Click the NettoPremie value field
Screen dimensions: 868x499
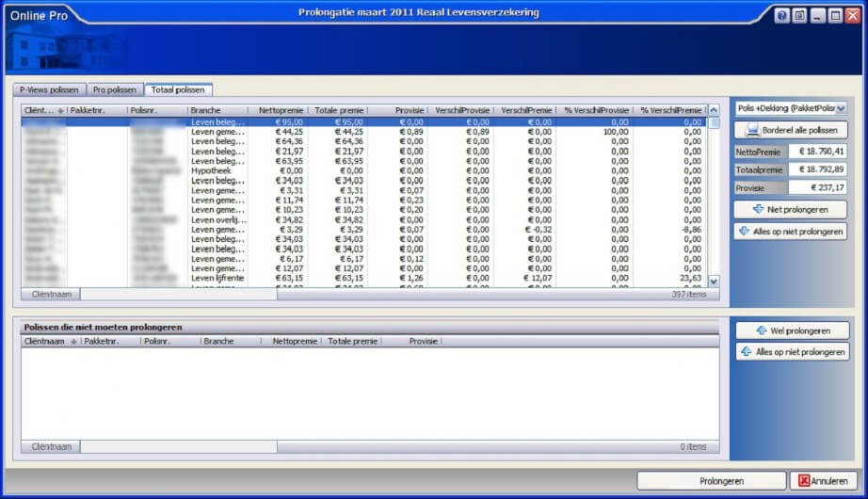click(x=817, y=152)
